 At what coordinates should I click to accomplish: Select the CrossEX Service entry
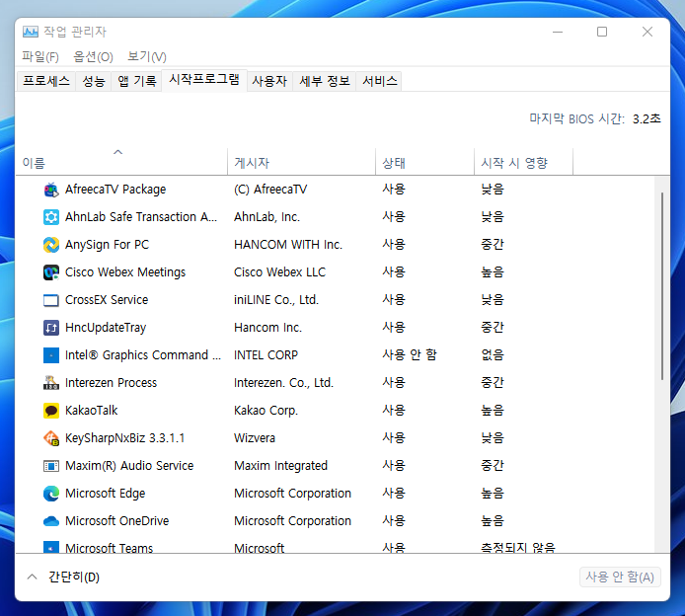tap(107, 300)
